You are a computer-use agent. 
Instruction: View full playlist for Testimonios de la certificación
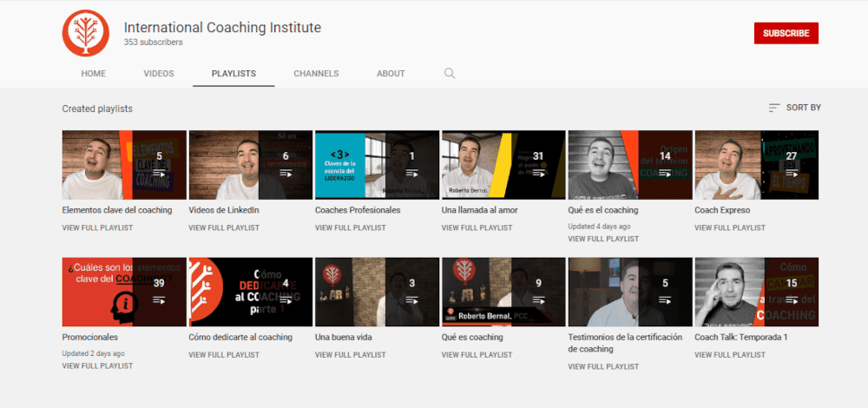[603, 366]
